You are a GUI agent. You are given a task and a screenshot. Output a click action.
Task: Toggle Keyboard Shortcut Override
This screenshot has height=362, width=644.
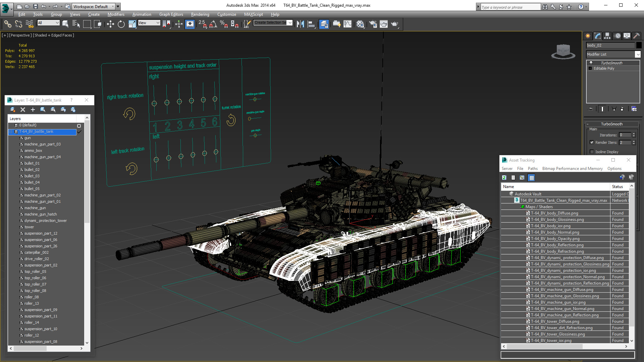point(190,24)
